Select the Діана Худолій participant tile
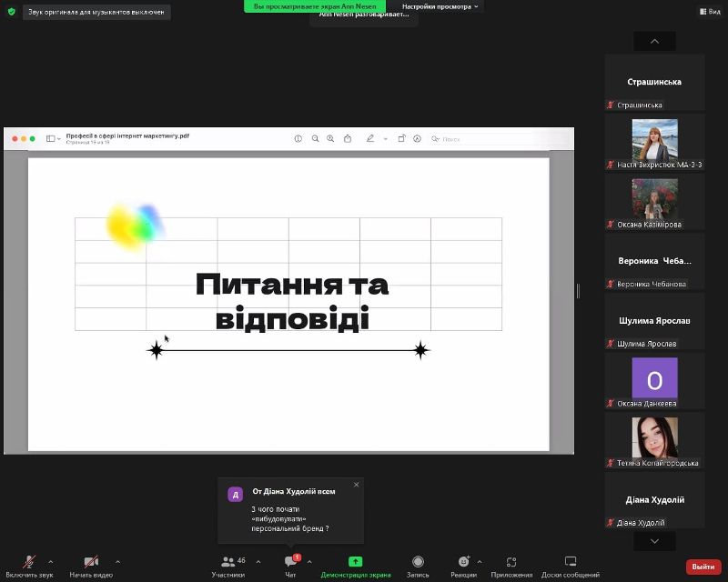The width and height of the screenshot is (728, 582). tap(654, 500)
